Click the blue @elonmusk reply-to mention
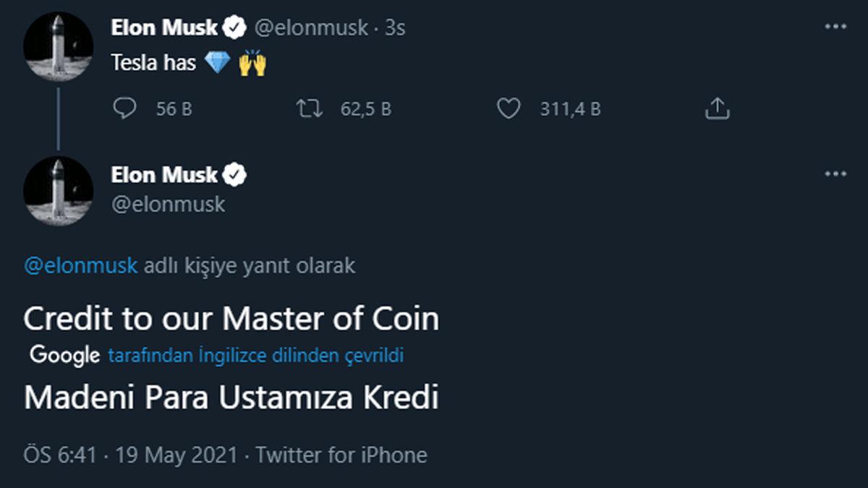868x488 pixels. (x=80, y=265)
